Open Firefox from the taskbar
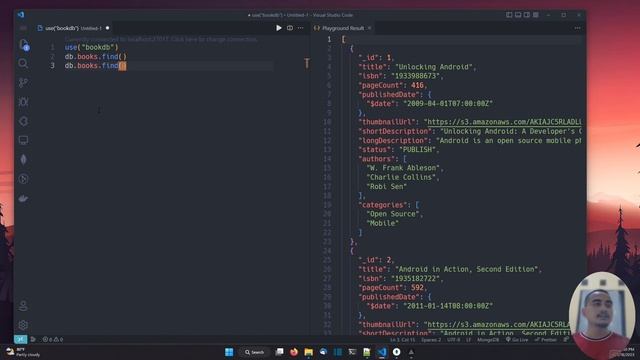This screenshot has width=640, height=360. (x=294, y=352)
